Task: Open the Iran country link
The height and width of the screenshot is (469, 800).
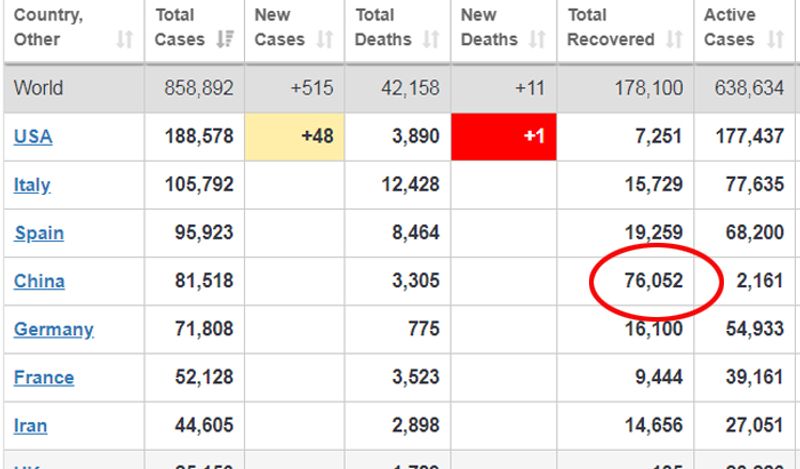Action: point(30,426)
